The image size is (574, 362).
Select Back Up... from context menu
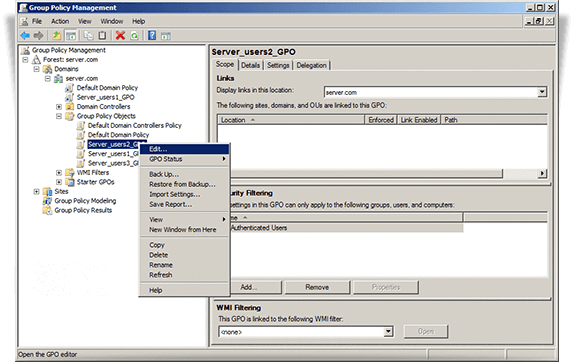(185, 174)
